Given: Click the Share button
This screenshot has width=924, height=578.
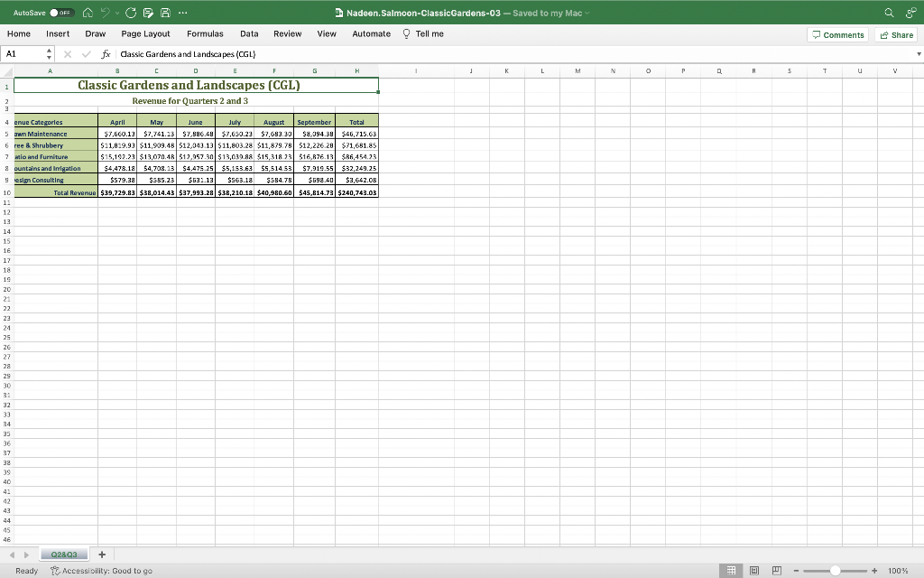Looking at the screenshot, I should (896, 34).
